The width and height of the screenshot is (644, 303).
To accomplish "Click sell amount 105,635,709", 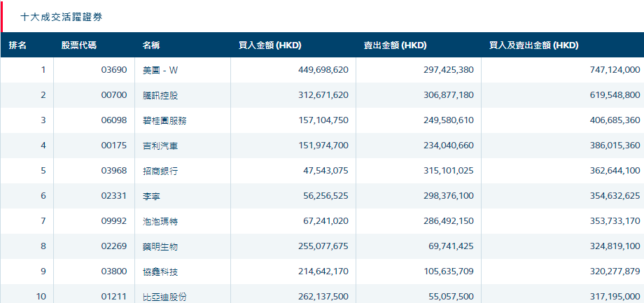I will tap(449, 272).
